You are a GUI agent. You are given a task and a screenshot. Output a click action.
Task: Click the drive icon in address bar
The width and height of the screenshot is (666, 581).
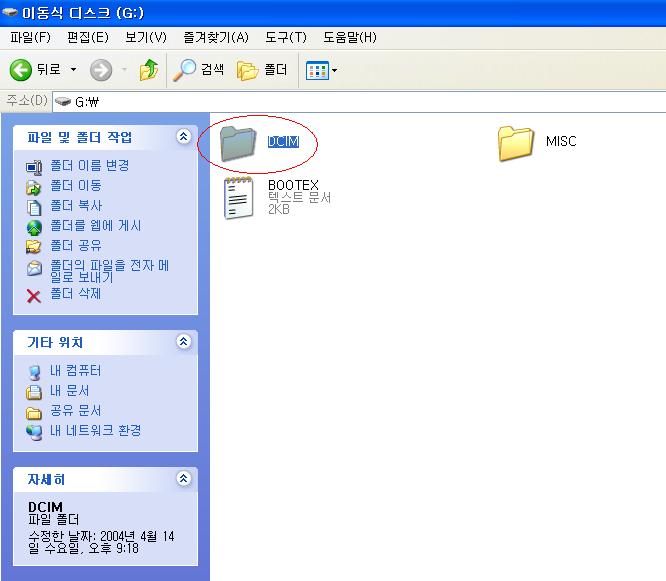click(63, 102)
